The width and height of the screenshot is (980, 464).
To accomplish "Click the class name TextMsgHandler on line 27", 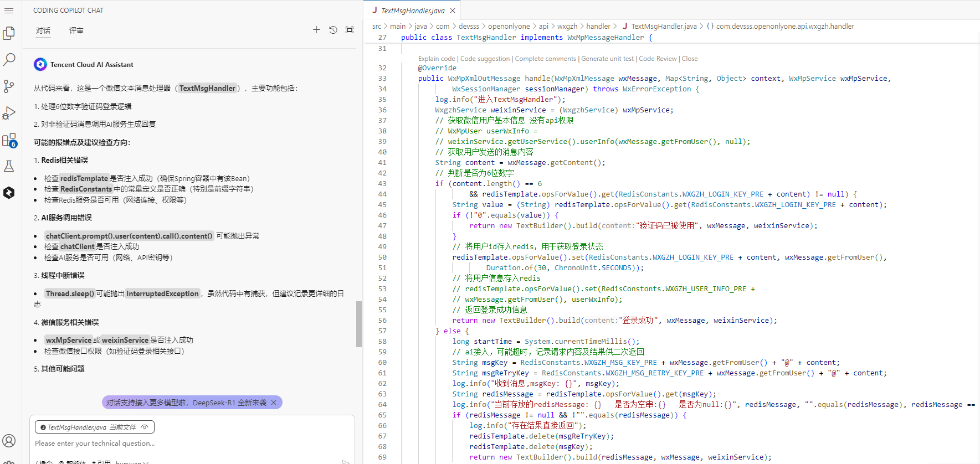I will tap(486, 38).
